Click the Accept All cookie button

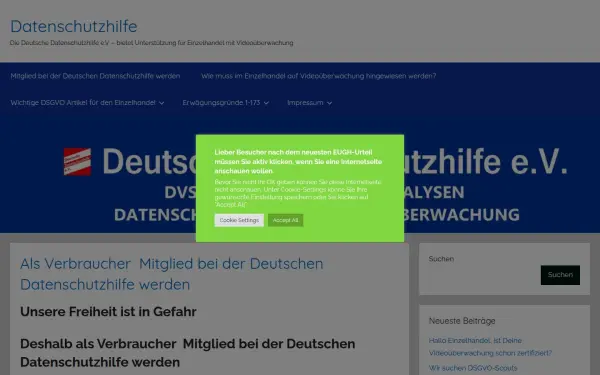pos(285,220)
